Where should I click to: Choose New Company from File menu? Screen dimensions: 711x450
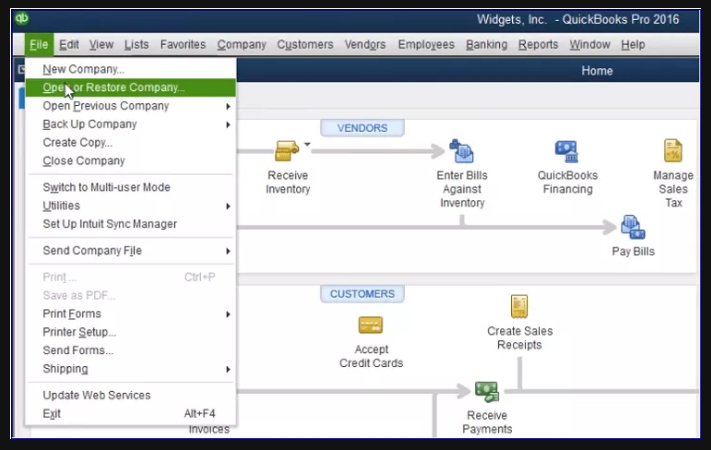point(131,69)
